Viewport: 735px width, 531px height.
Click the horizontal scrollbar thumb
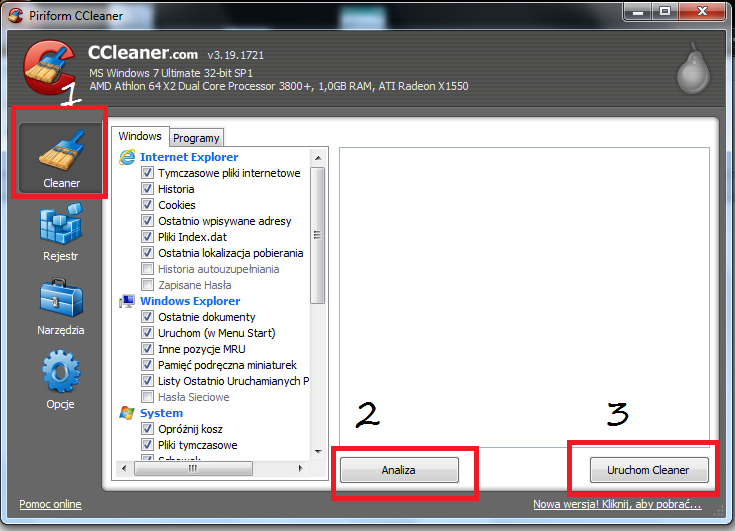(193, 468)
